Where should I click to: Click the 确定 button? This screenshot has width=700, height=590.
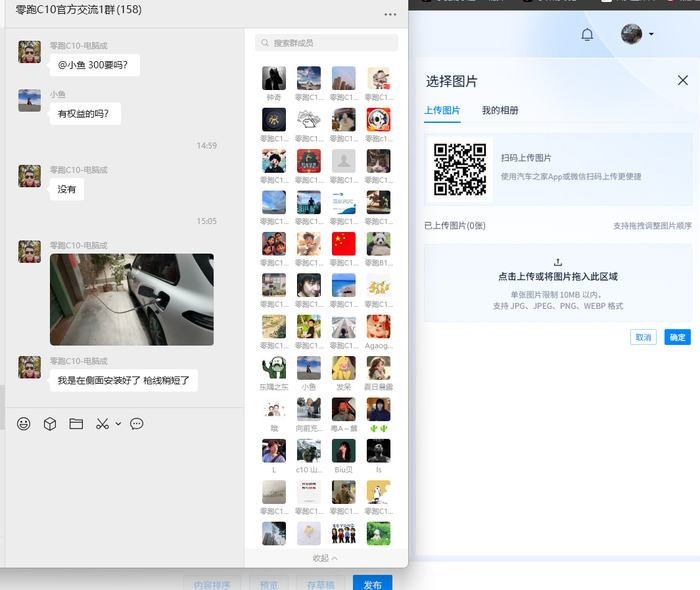(678, 337)
